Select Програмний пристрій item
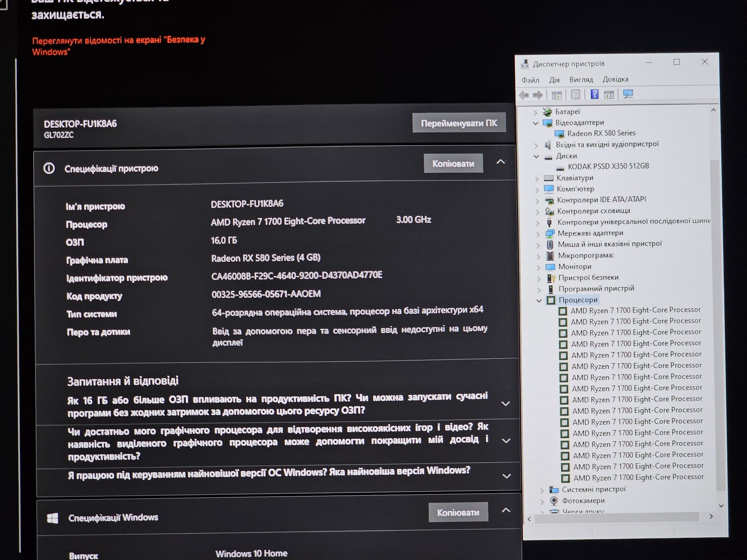 (596, 289)
